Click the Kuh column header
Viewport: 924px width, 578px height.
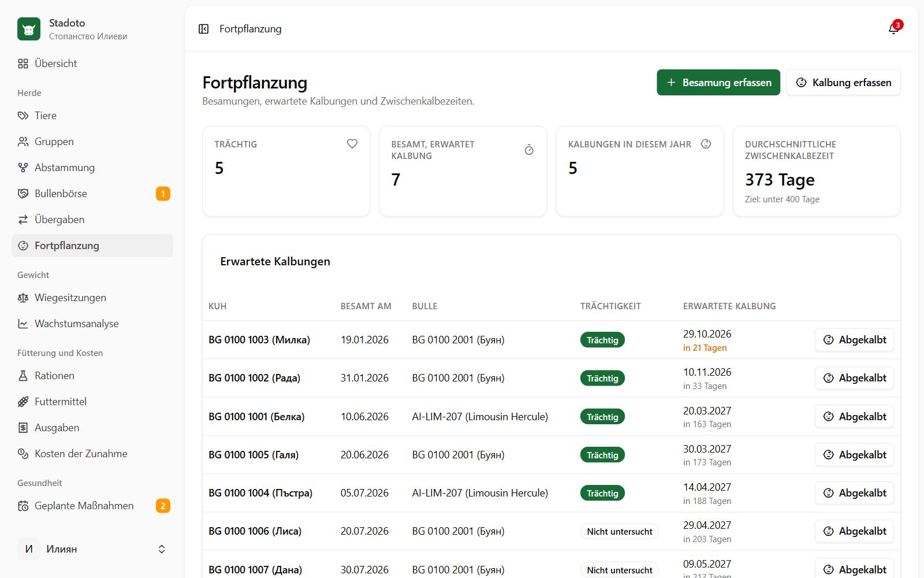217,306
